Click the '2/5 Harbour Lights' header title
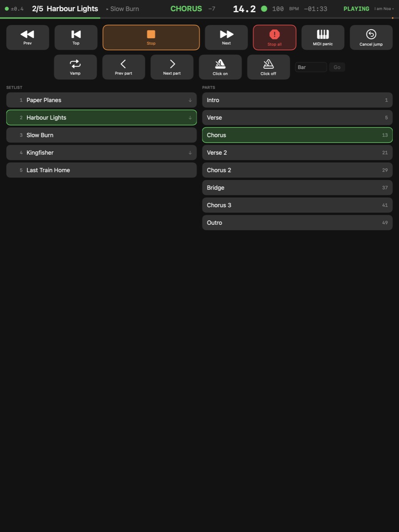The image size is (399, 532). 65,9
